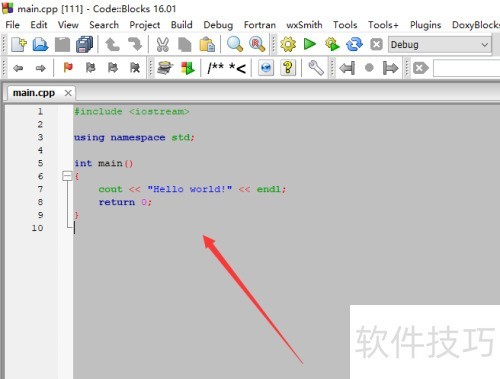Open the Tools menu
The width and height of the screenshot is (500, 379).
click(x=345, y=25)
